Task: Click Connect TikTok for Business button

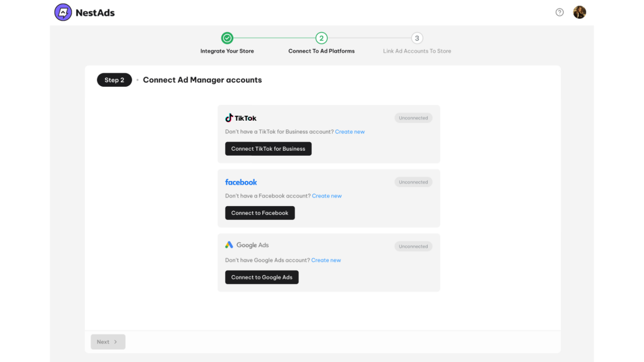Action: [x=268, y=148]
